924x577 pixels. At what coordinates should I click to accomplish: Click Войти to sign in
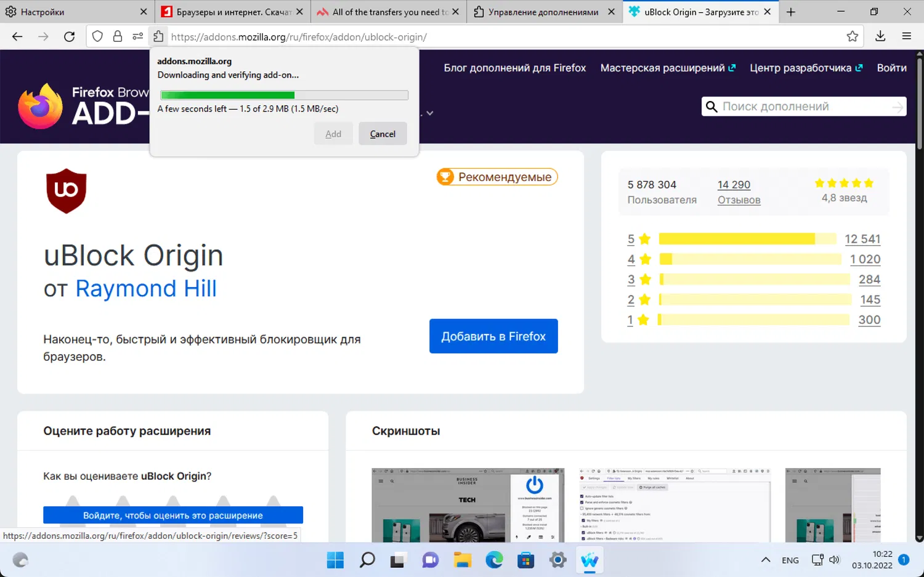click(x=891, y=68)
